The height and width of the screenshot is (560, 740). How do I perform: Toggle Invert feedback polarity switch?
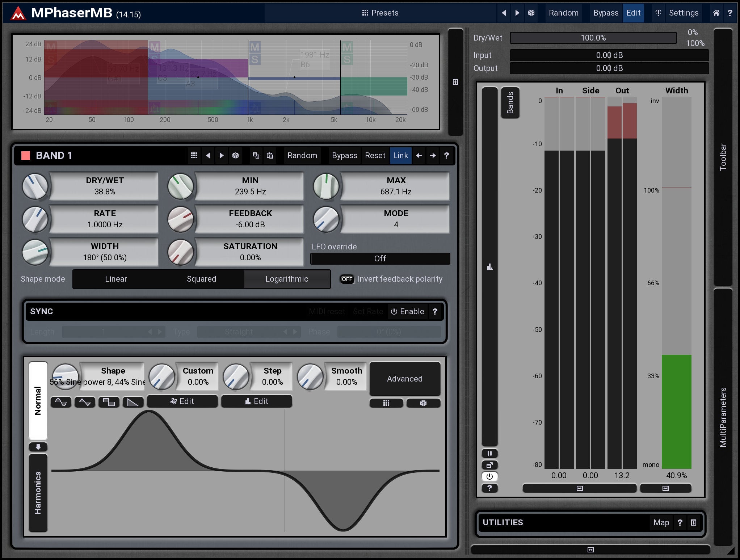click(x=347, y=279)
